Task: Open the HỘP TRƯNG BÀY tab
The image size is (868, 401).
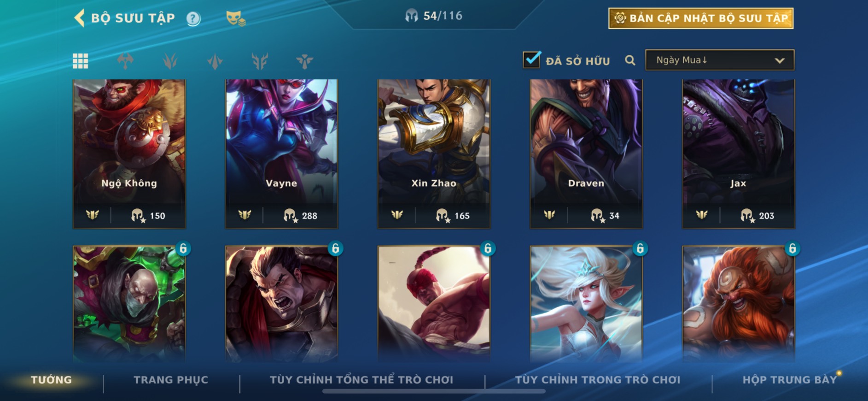Action: pos(789,380)
